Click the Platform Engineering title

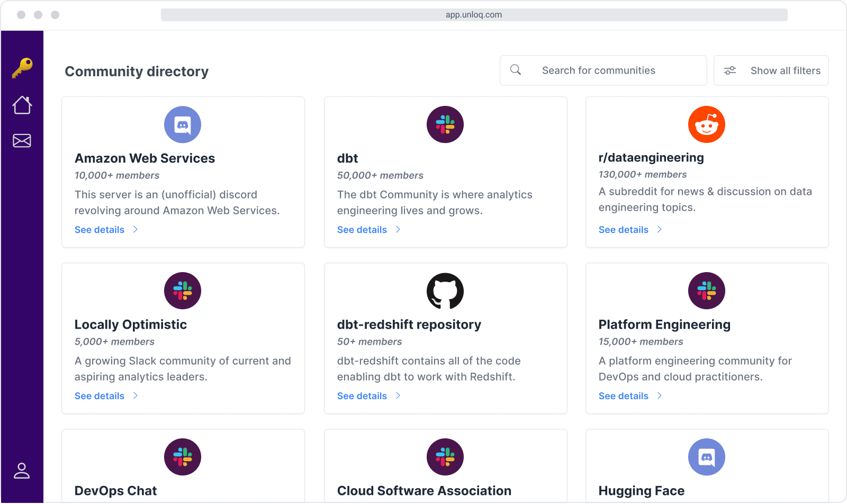664,325
